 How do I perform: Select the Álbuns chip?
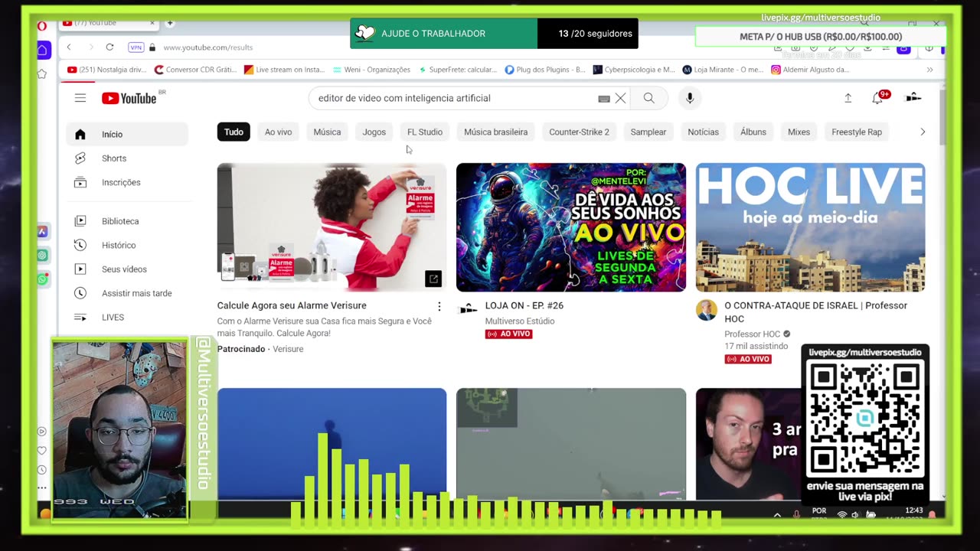tap(753, 132)
